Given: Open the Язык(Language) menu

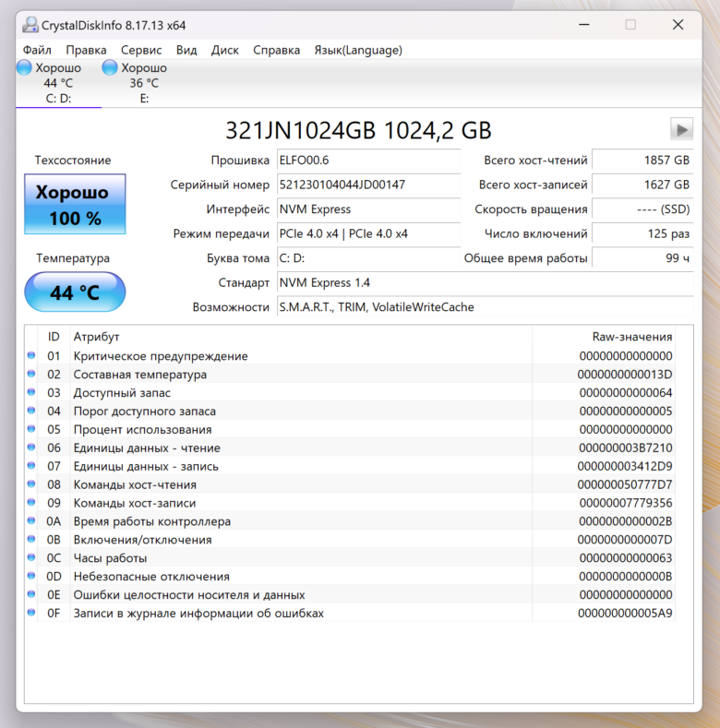Looking at the screenshot, I should coord(358,50).
